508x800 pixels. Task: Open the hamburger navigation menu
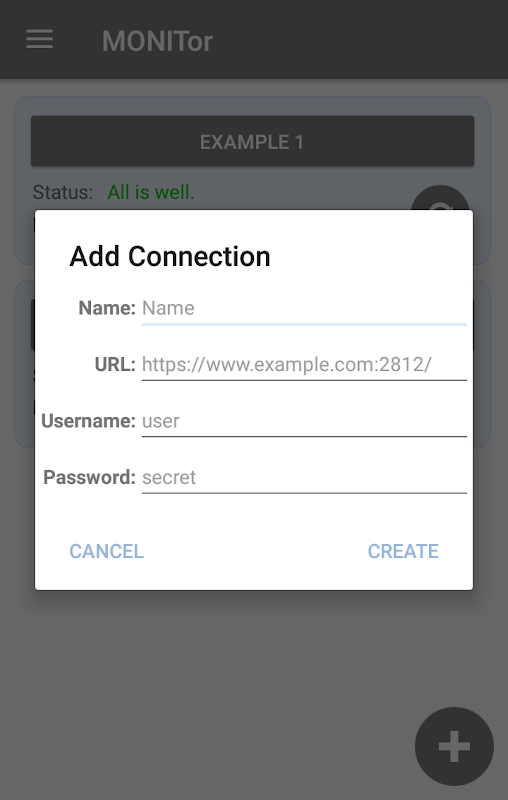pos(40,39)
